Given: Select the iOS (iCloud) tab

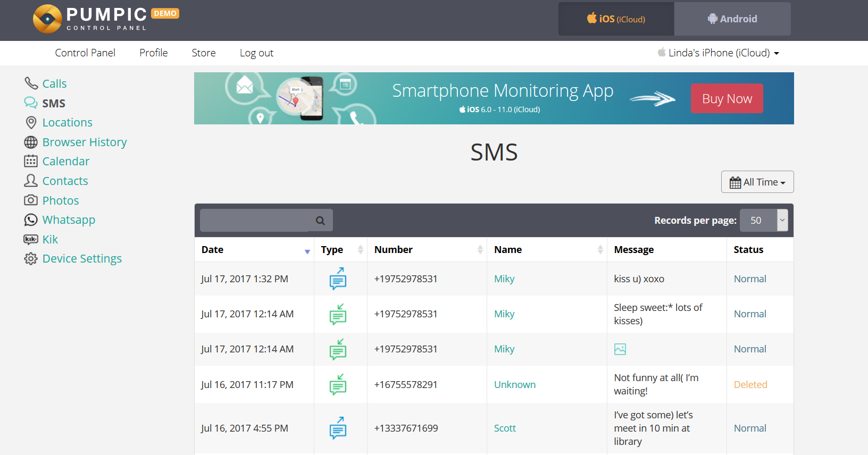Looking at the screenshot, I should coord(616,19).
